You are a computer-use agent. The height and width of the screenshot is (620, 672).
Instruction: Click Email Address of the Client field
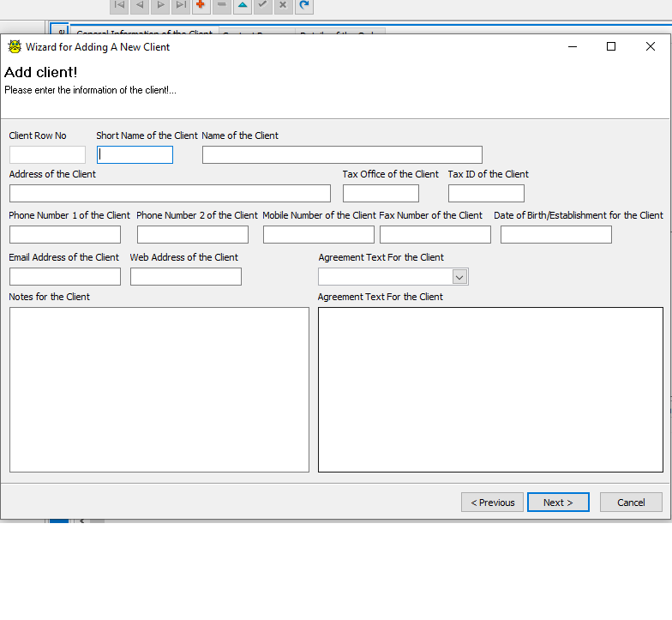pos(65,276)
